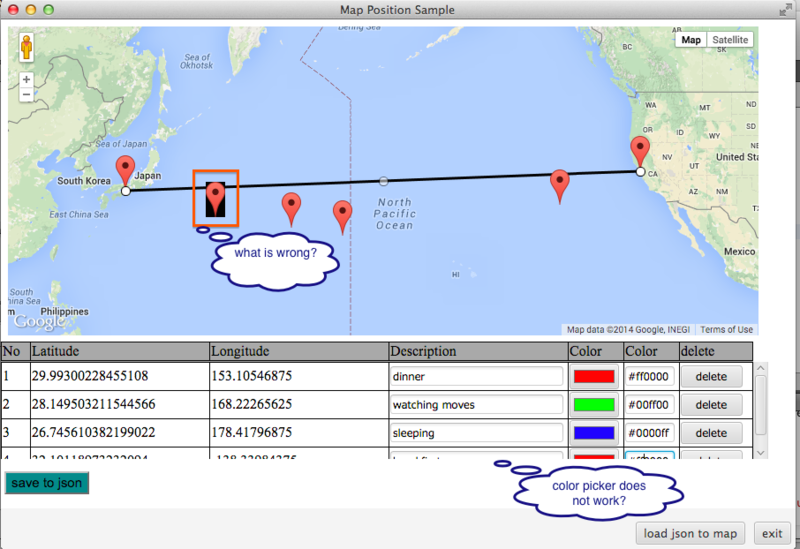Click the delete column header
The image size is (800, 549).
coord(716,351)
